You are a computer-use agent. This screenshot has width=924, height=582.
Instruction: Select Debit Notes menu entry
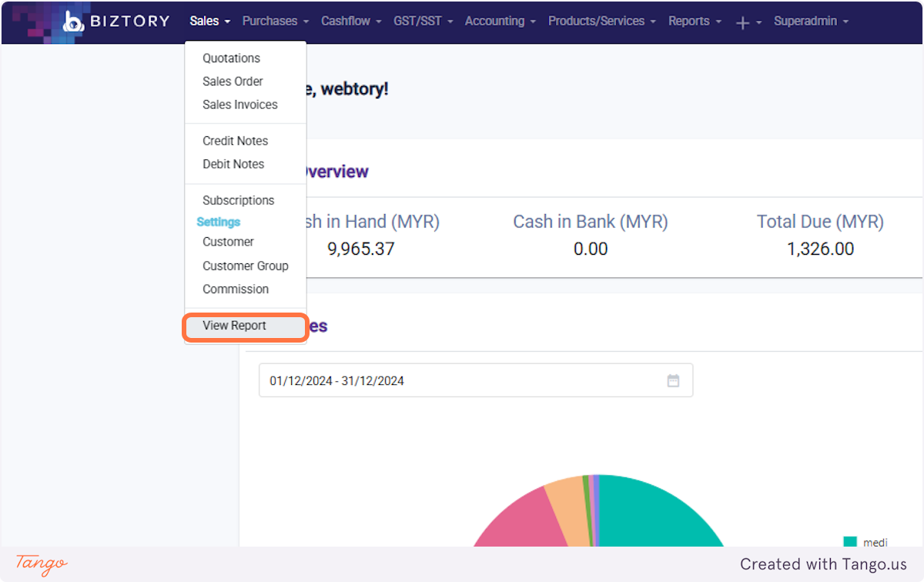click(x=246, y=164)
